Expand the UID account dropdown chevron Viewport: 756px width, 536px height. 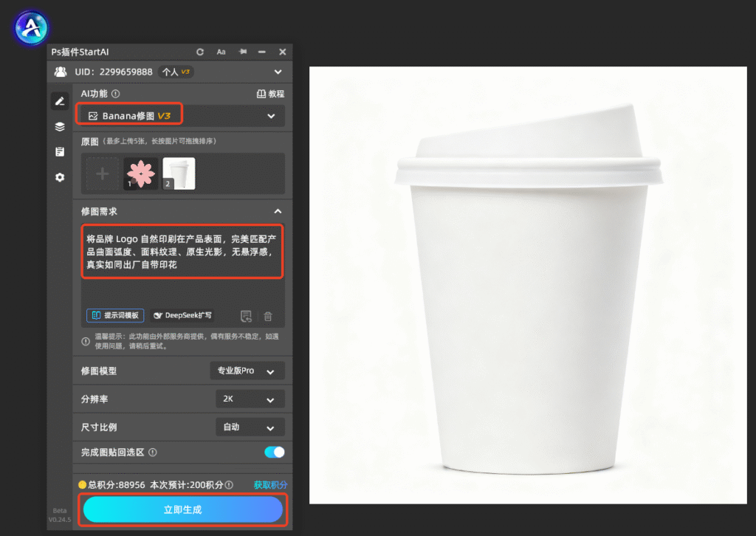278,72
